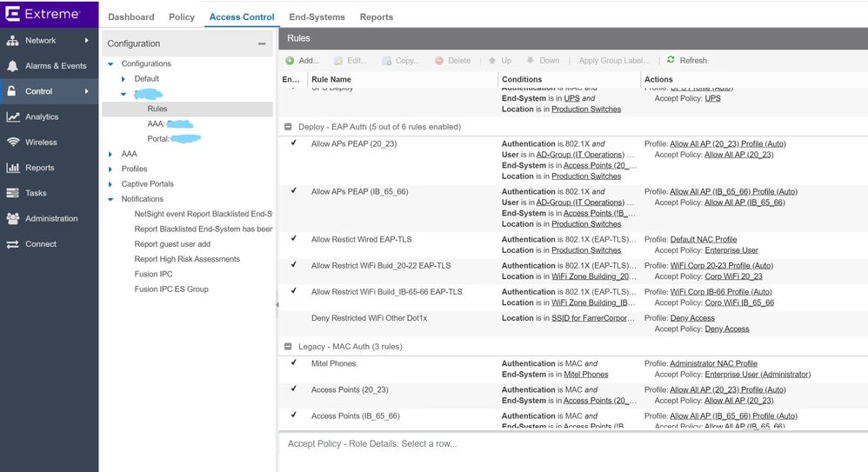This screenshot has height=472, width=868.
Task: Collapse the Legacy - MAC Auth group
Action: click(x=289, y=347)
